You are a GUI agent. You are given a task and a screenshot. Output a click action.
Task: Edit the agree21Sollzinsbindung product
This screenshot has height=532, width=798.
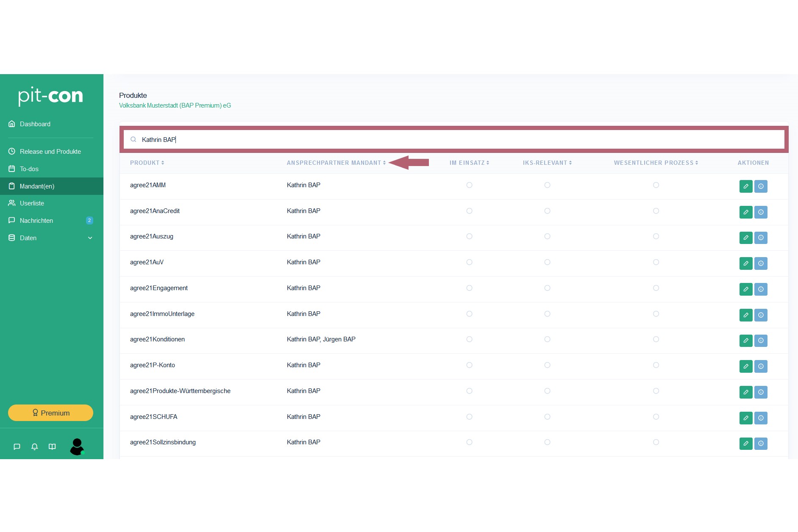[x=746, y=443]
